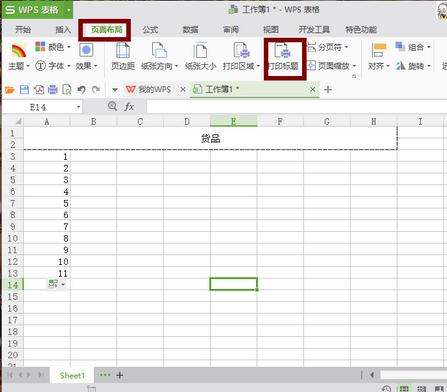Click the undo arrow icon
This screenshot has width=447, height=392.
81,89
